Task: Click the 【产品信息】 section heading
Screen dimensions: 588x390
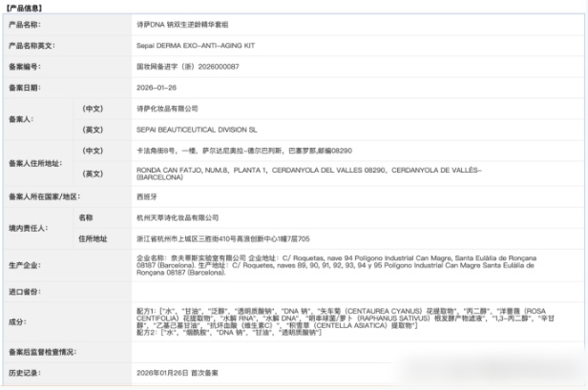Action: click(x=25, y=8)
